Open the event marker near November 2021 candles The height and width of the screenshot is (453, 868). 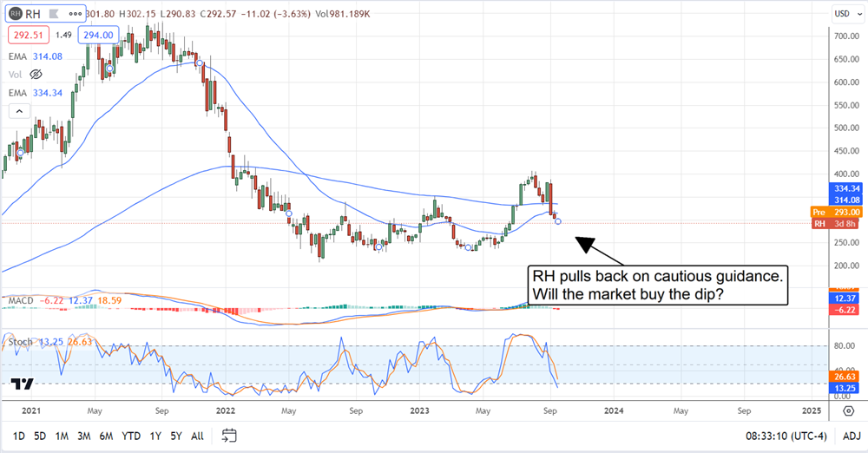[200, 62]
